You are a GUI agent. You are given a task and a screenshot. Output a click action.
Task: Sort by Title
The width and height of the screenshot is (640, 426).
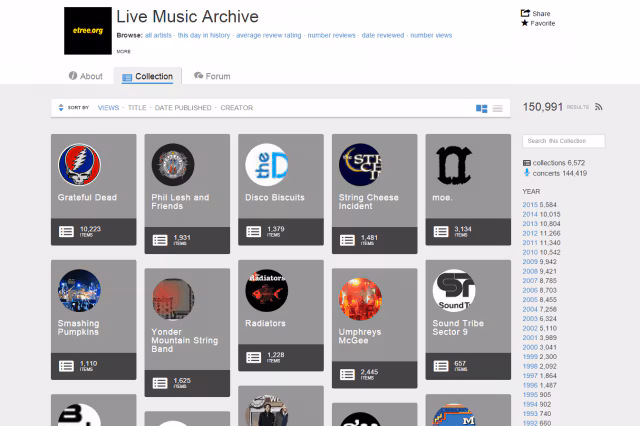137,108
